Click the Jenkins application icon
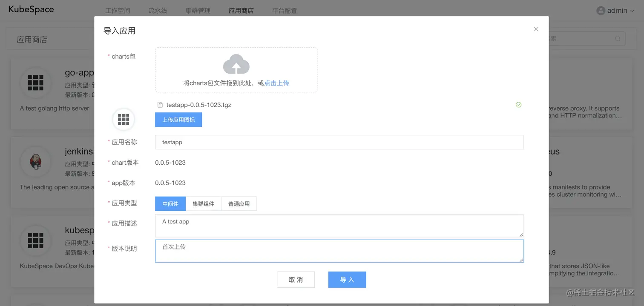Viewport: 644px width, 306px height. click(36, 162)
